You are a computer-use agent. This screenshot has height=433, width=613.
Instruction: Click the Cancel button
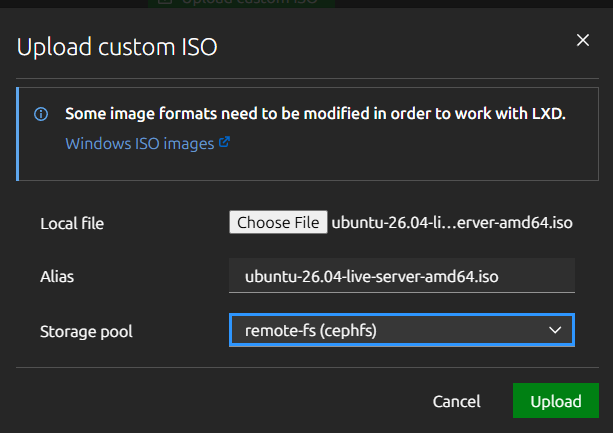click(456, 401)
